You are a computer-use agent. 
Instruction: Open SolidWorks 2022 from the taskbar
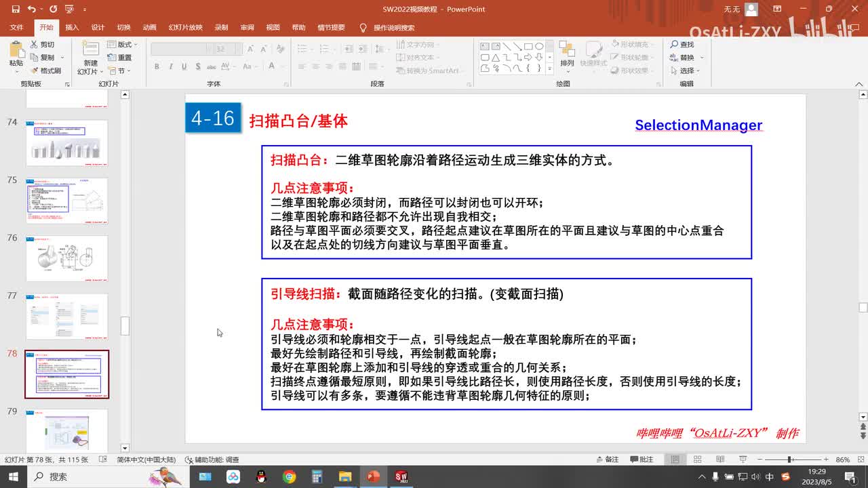[401, 476]
